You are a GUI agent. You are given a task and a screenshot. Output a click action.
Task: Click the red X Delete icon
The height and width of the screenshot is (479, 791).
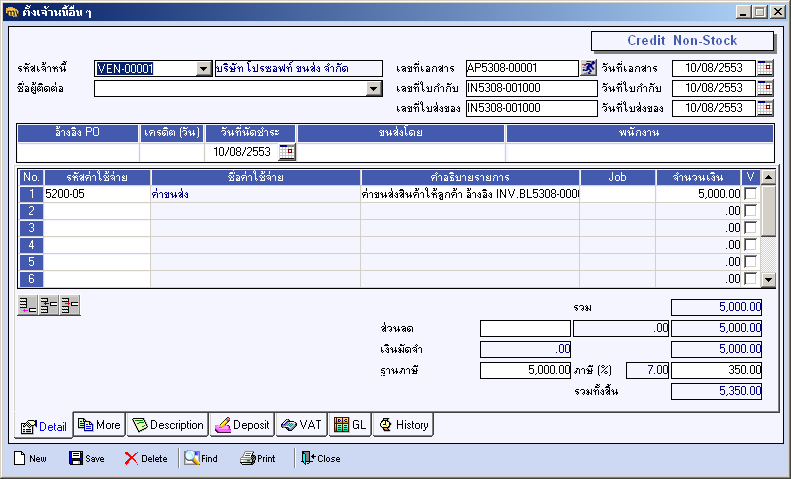tap(131, 458)
